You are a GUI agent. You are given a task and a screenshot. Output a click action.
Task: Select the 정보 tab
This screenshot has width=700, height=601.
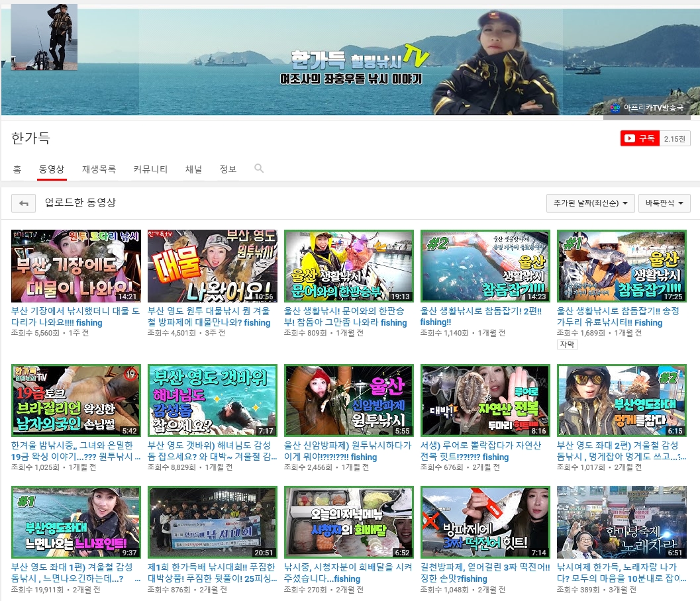(x=228, y=169)
